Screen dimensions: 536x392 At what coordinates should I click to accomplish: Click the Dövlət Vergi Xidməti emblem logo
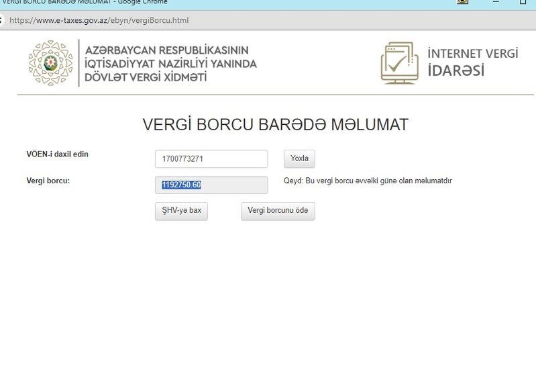(50, 63)
